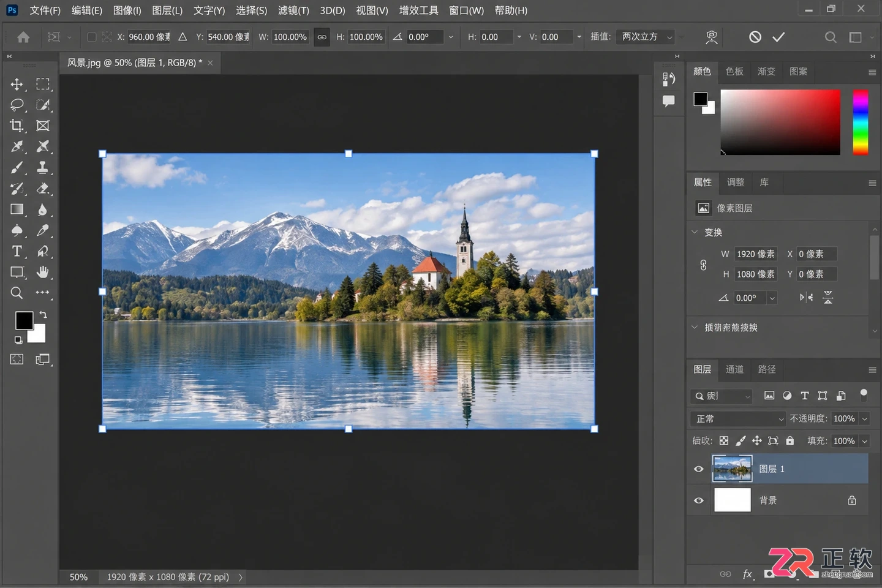The image size is (882, 588).
Task: Swap foreground and background colors
Action: [x=43, y=314]
